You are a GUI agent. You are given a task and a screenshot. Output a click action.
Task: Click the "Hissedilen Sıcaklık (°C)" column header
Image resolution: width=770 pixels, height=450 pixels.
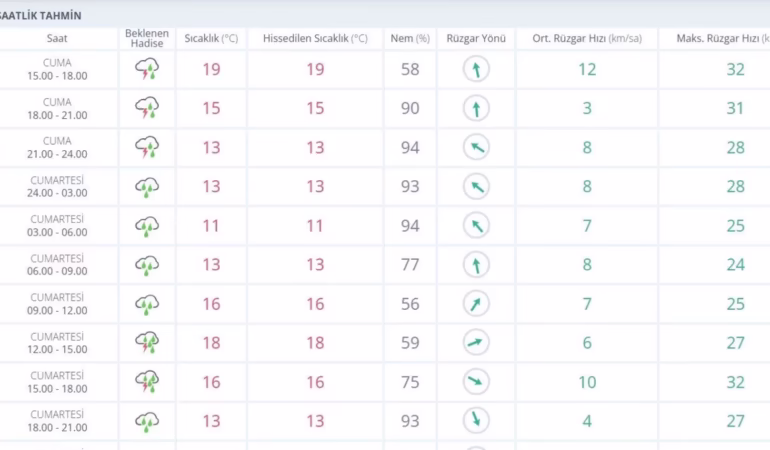(x=315, y=39)
